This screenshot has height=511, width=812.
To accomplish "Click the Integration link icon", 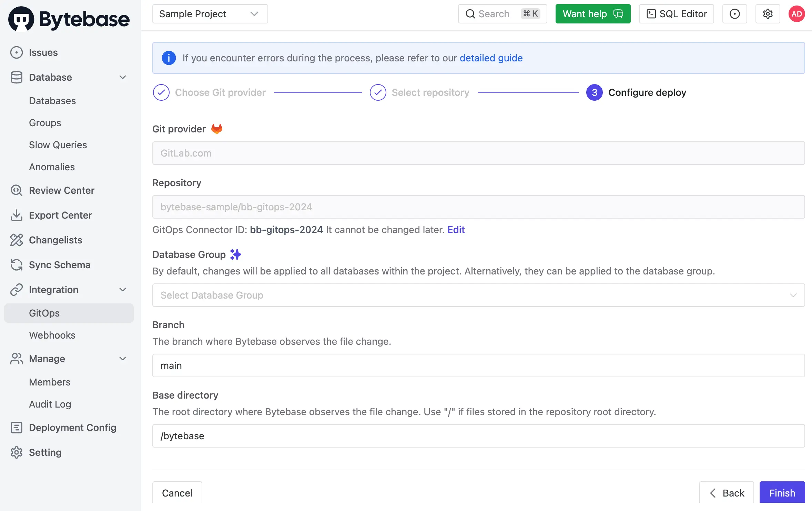I will point(16,290).
